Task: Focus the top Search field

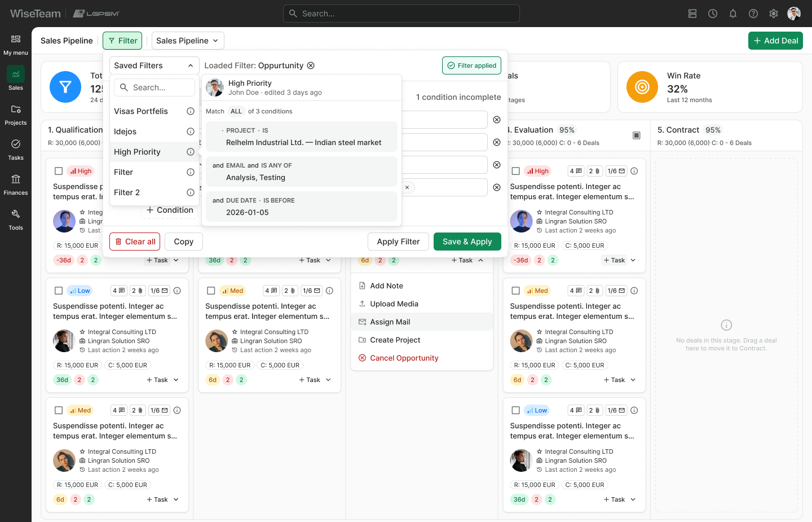Action: (x=401, y=14)
